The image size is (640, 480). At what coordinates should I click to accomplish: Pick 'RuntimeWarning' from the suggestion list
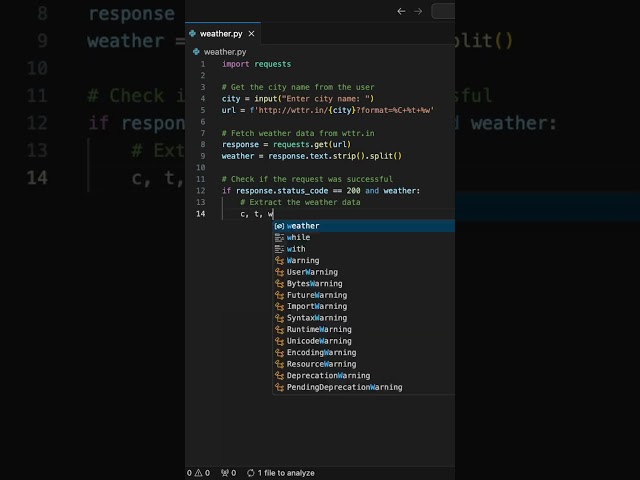(x=364, y=329)
